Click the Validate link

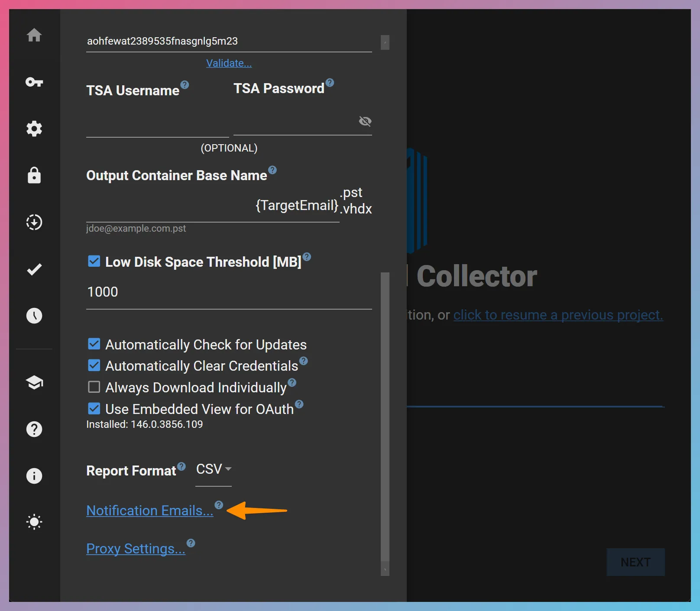229,63
